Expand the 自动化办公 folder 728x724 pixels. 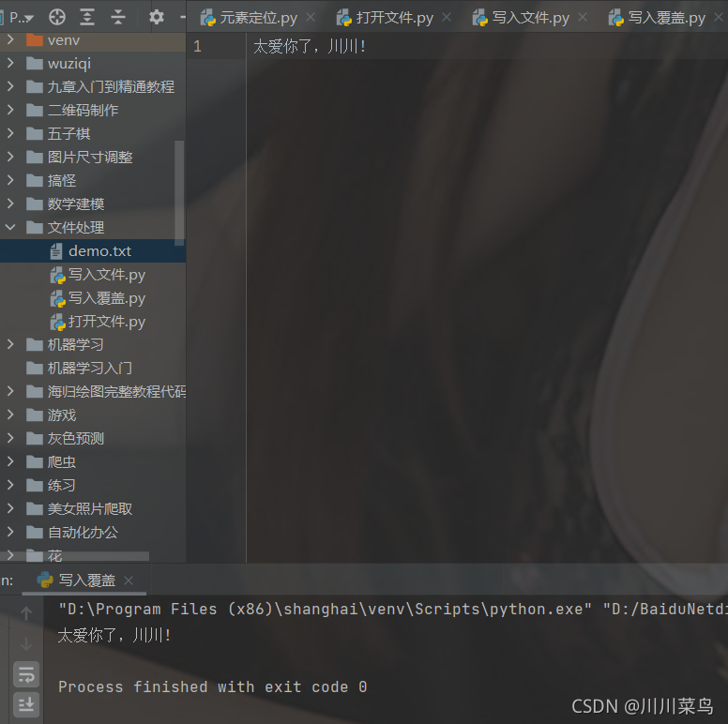click(x=10, y=532)
